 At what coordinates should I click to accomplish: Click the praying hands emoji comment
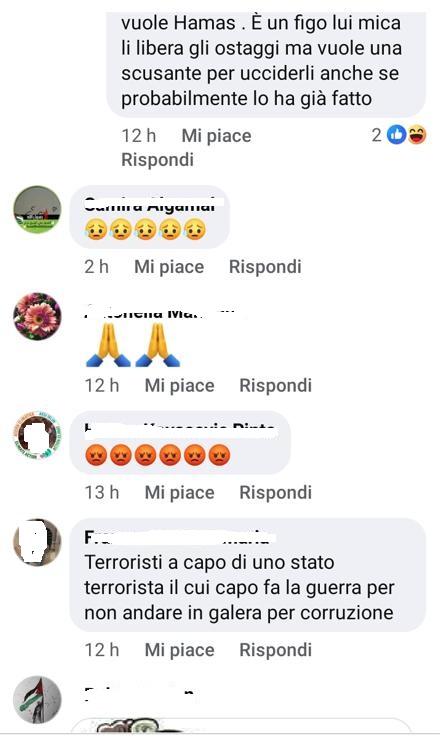click(133, 345)
